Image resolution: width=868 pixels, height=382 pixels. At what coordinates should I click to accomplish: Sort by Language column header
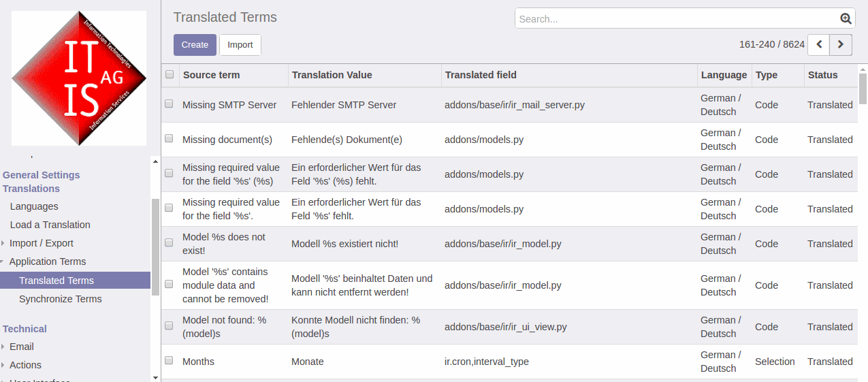[724, 75]
